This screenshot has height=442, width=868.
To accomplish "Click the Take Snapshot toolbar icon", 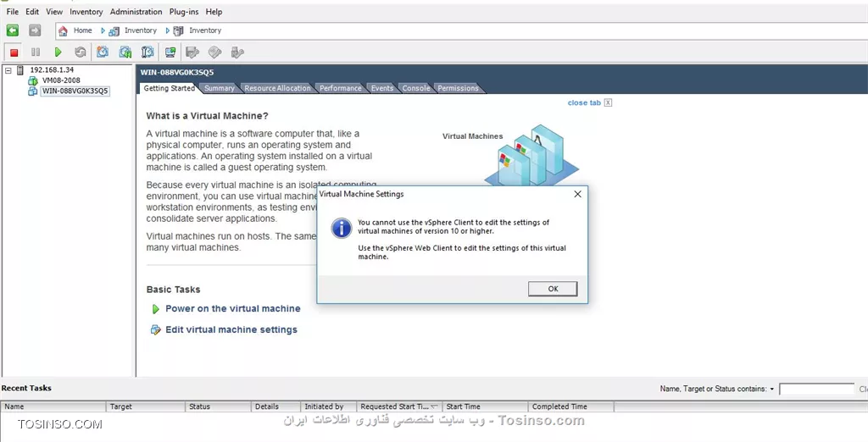I will point(103,52).
